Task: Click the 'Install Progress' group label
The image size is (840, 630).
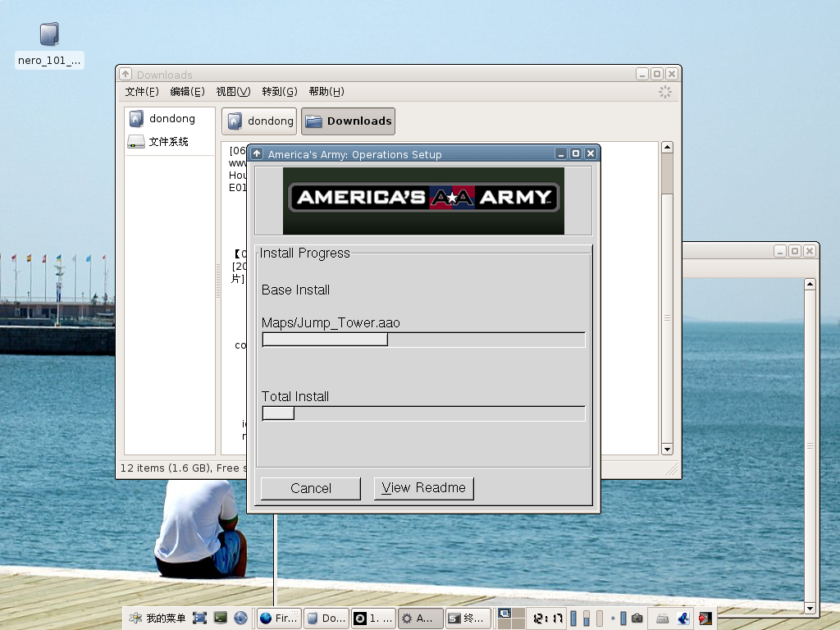Action: (x=305, y=253)
